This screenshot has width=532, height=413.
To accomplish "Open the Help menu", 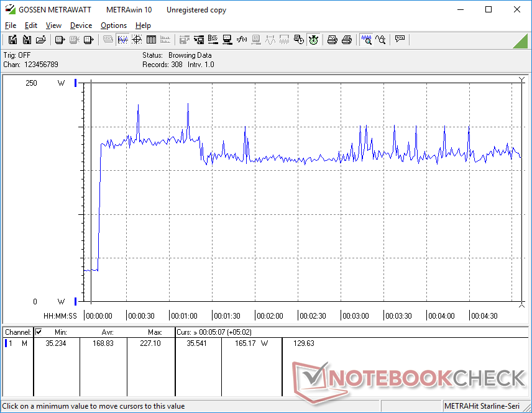I will pyautogui.click(x=143, y=25).
